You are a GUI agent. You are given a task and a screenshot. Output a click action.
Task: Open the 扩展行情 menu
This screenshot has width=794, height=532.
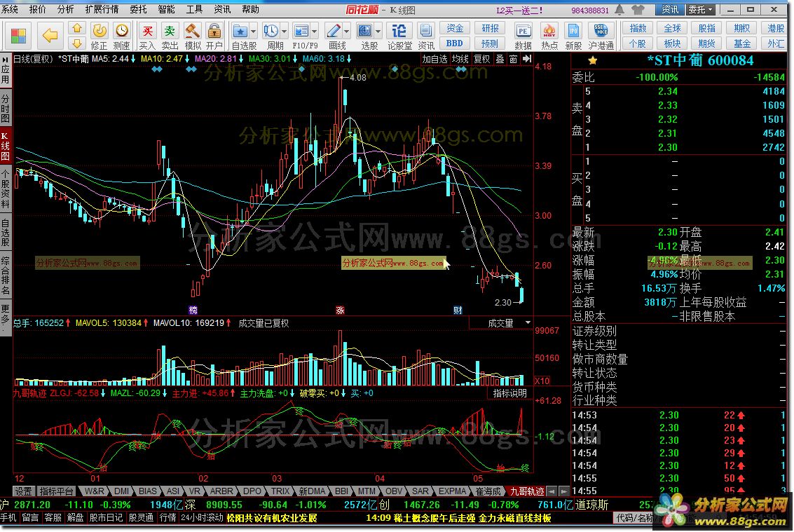(102, 9)
